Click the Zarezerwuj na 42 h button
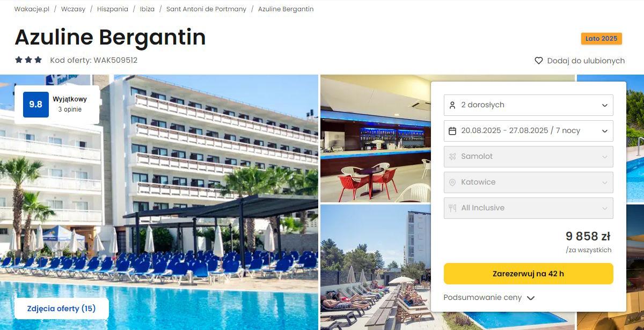This screenshot has height=330, width=644. click(x=529, y=274)
